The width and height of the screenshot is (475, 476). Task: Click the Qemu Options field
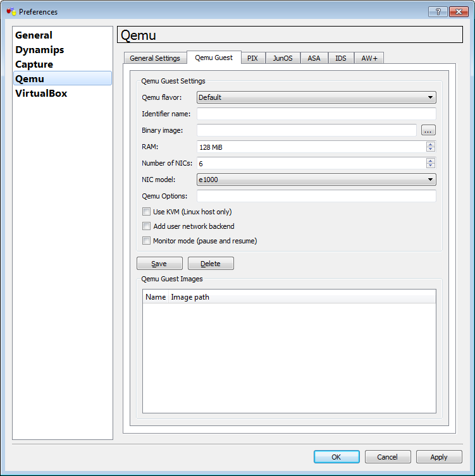click(316, 196)
